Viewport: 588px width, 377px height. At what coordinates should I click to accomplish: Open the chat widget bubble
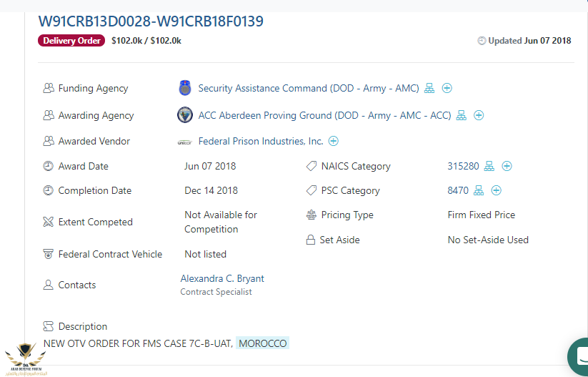(x=578, y=356)
